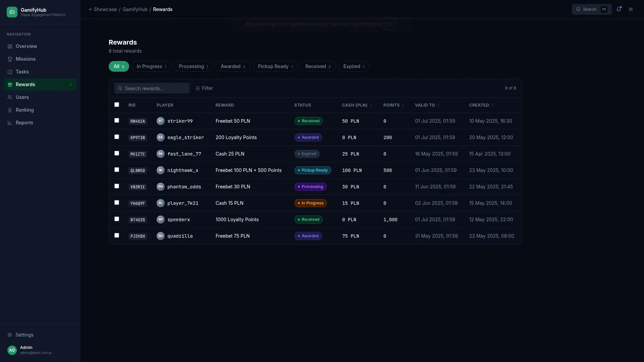
Task: Focus the Search rewards input field
Action: tap(152, 88)
